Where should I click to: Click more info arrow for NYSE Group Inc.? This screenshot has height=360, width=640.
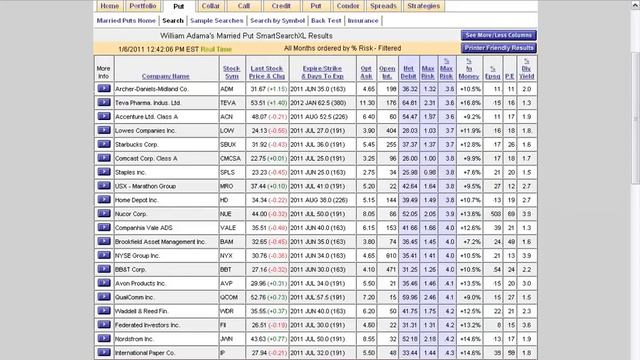104,255
